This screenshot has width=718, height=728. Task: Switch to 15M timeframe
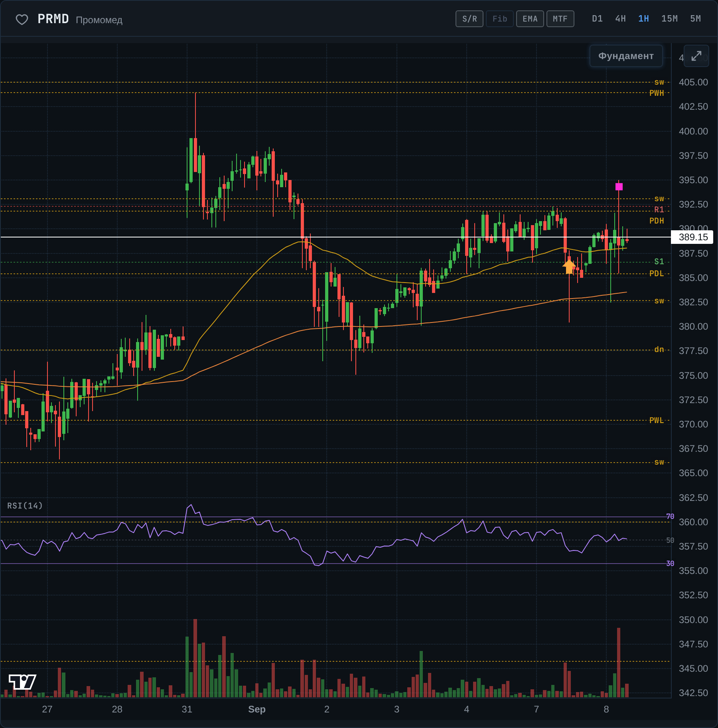pyautogui.click(x=670, y=19)
